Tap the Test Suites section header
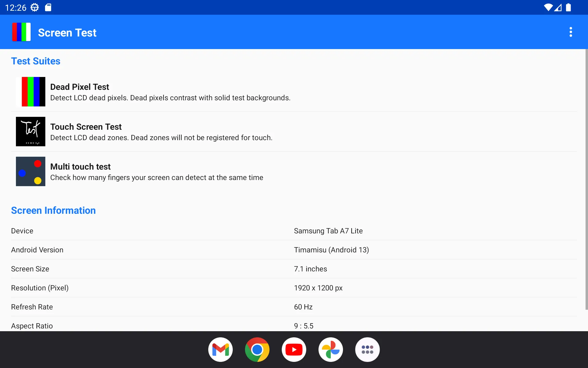Viewport: 588px width, 368px height. [x=36, y=61]
